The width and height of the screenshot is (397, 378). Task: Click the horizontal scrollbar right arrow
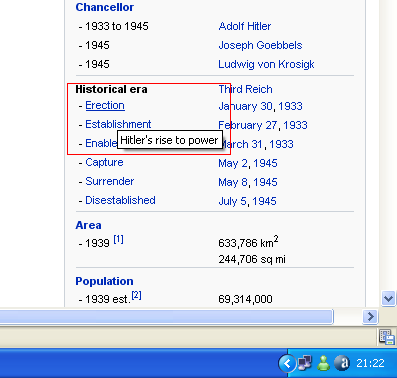(x=370, y=316)
